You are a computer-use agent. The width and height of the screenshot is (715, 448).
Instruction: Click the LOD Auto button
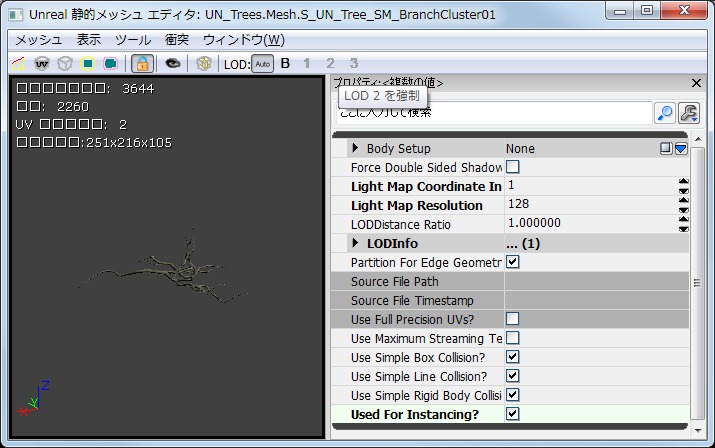(x=262, y=63)
